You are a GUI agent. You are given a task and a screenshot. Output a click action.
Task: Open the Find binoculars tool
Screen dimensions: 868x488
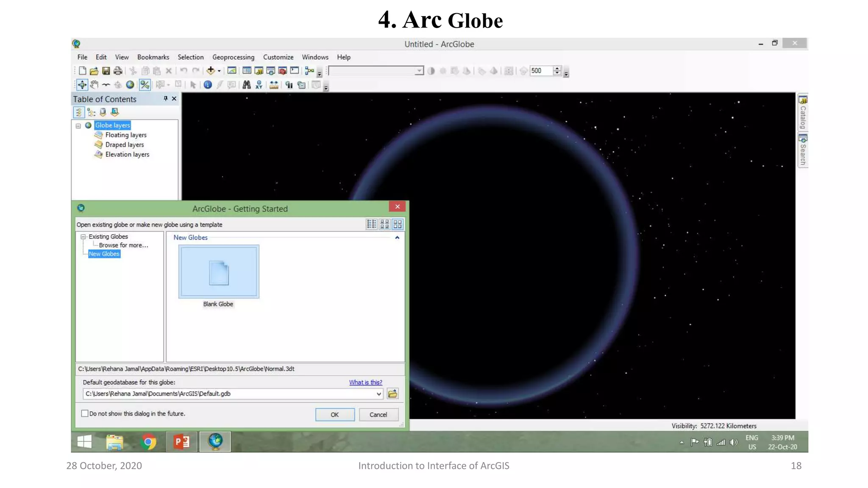pos(247,85)
